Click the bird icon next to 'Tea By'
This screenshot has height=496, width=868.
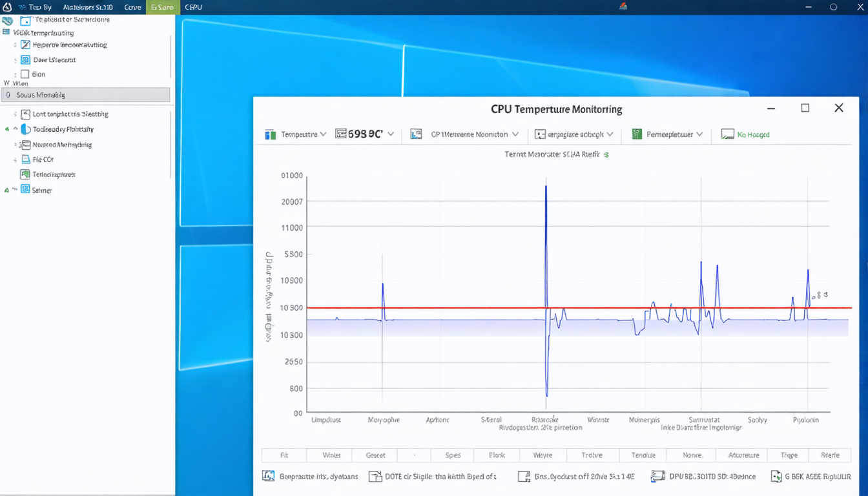(x=23, y=7)
